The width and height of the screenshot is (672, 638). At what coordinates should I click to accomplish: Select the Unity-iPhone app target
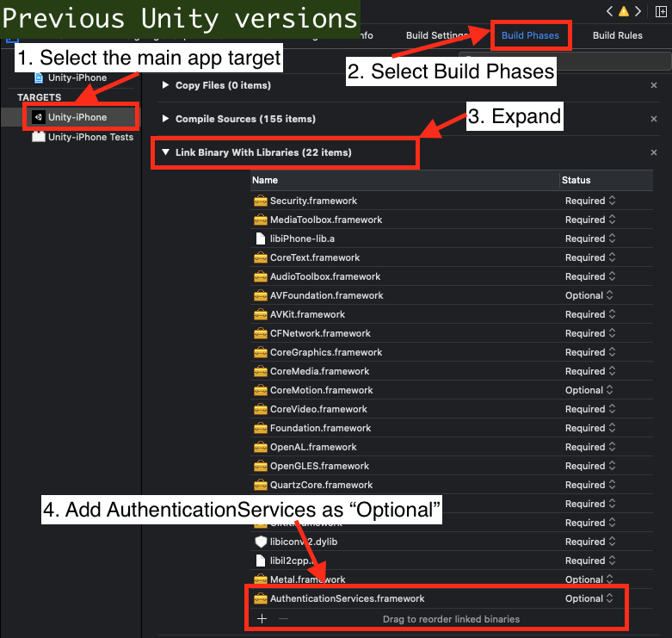pos(77,117)
